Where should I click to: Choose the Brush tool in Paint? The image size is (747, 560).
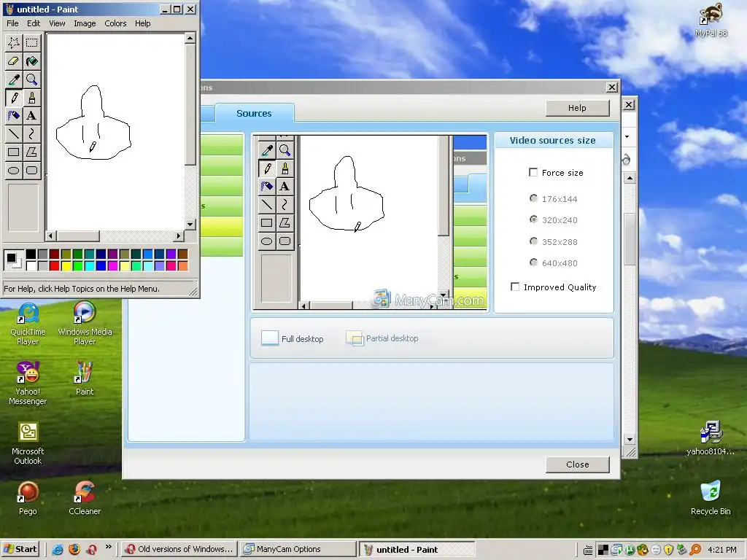[32, 98]
